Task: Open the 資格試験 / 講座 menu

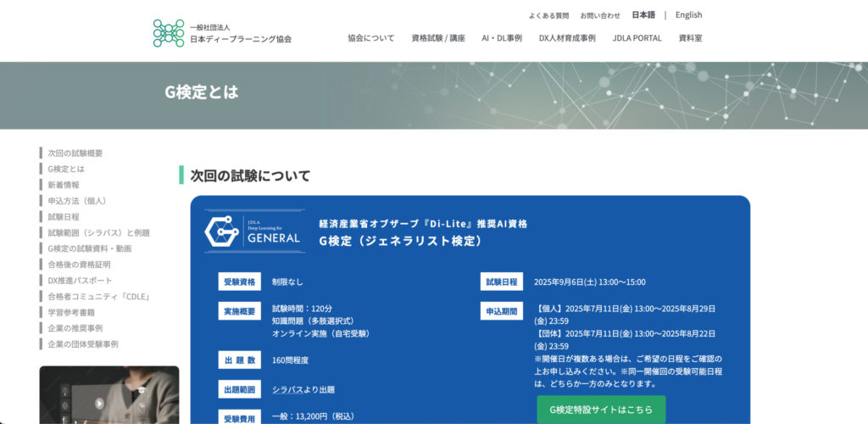Action: (x=438, y=38)
